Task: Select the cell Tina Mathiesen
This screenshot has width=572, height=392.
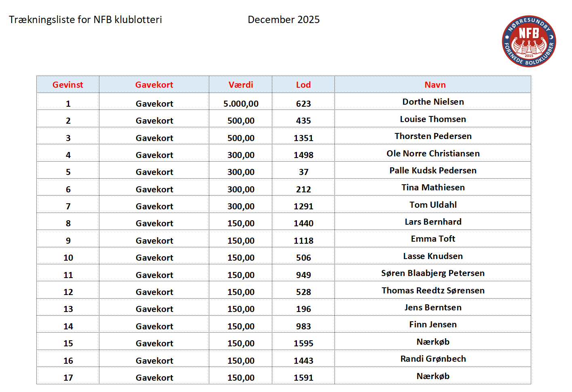Action: 433,188
